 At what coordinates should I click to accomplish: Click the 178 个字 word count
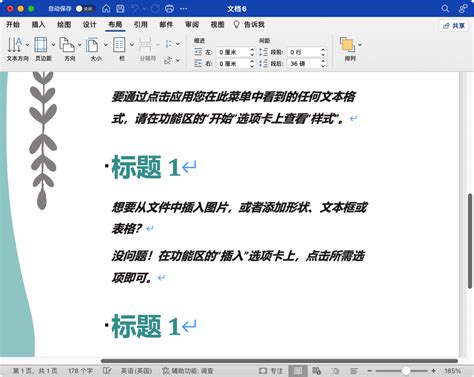coord(80,371)
